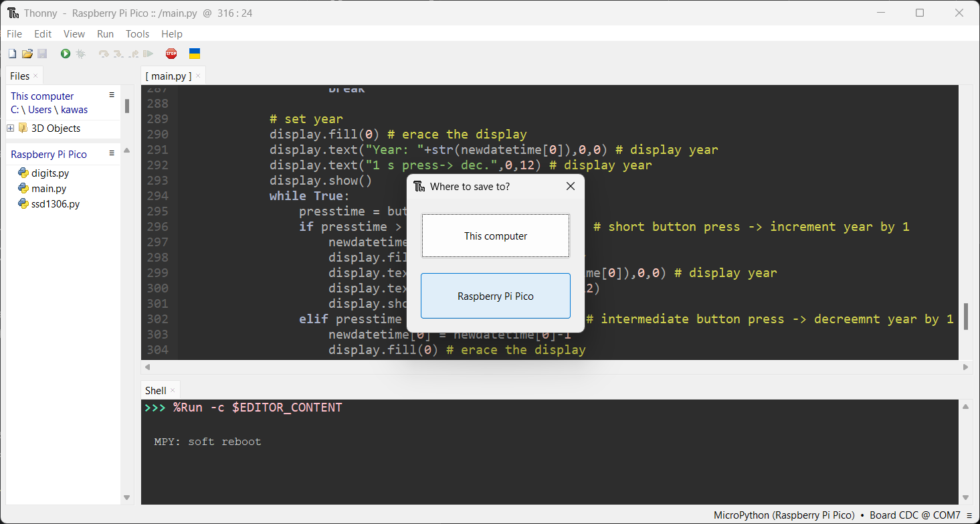The image size is (980, 524).
Task: Click 'This computer' heading in Files panel
Action: click(x=42, y=96)
